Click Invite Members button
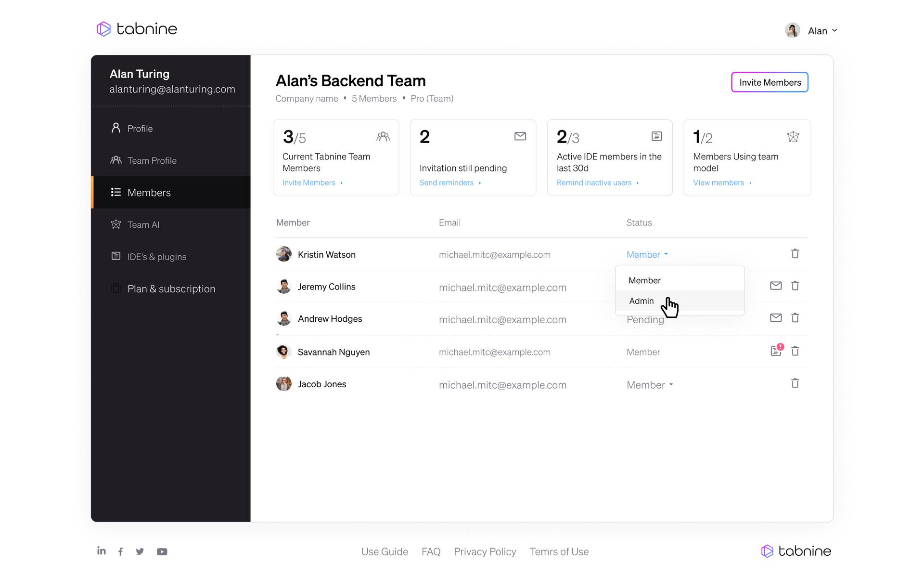The width and height of the screenshot is (924, 577). click(x=770, y=82)
